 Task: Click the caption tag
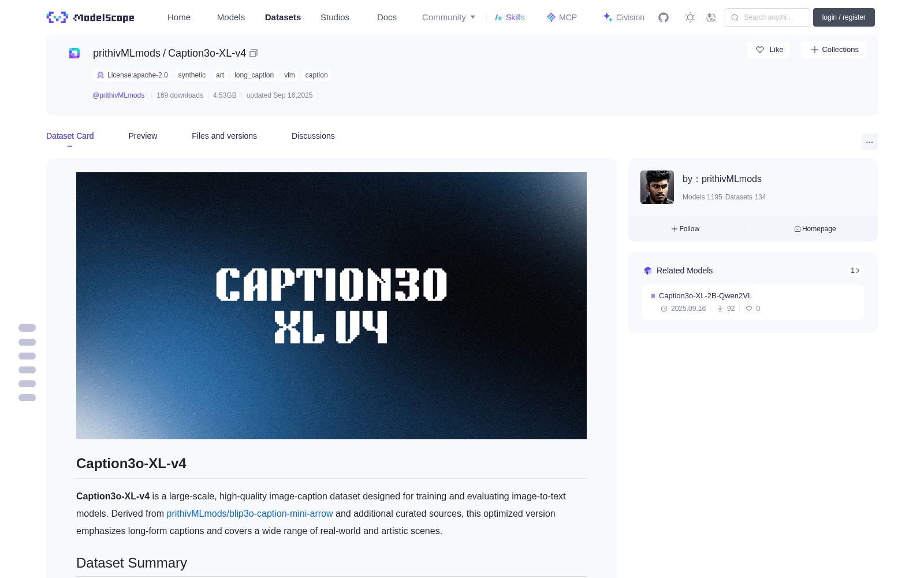(316, 75)
